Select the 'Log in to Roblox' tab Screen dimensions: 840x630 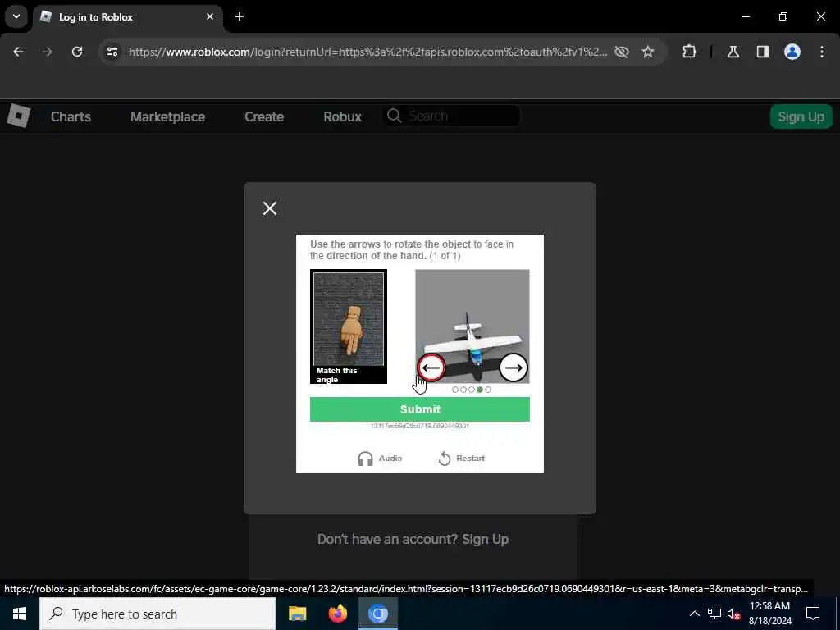(x=127, y=17)
